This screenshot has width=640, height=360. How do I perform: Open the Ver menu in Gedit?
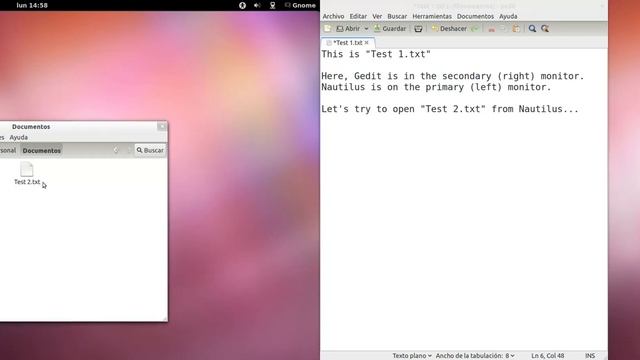click(377, 16)
